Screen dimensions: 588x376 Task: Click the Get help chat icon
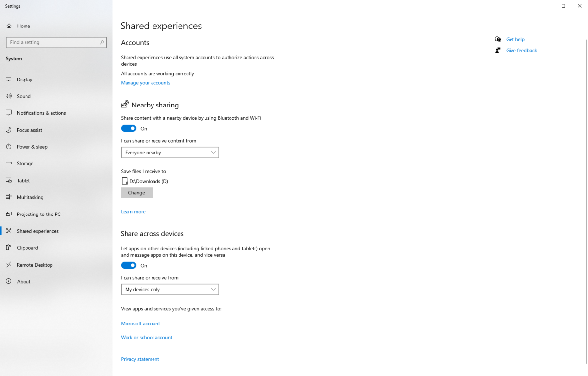point(498,39)
